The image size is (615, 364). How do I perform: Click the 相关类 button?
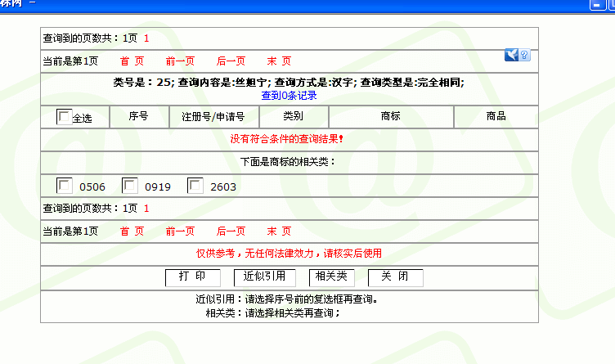tap(332, 278)
